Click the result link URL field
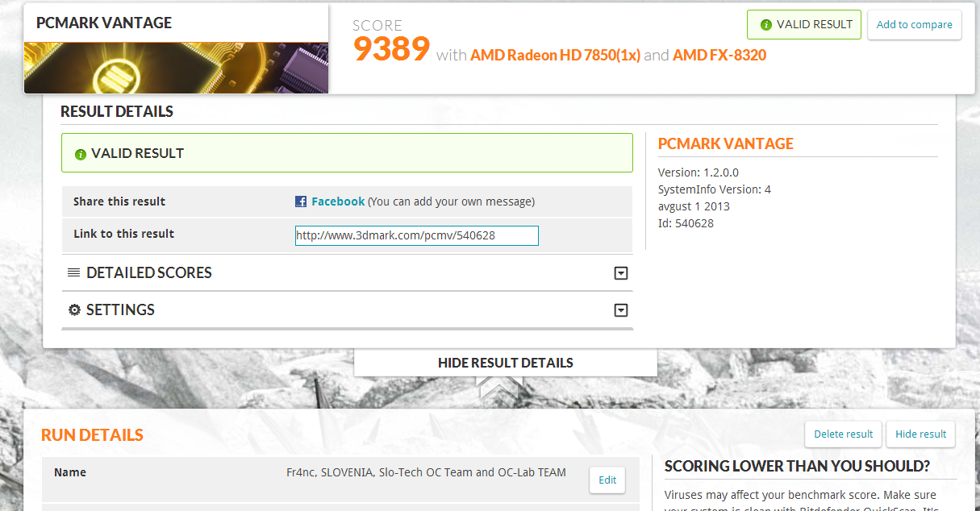 click(x=416, y=235)
